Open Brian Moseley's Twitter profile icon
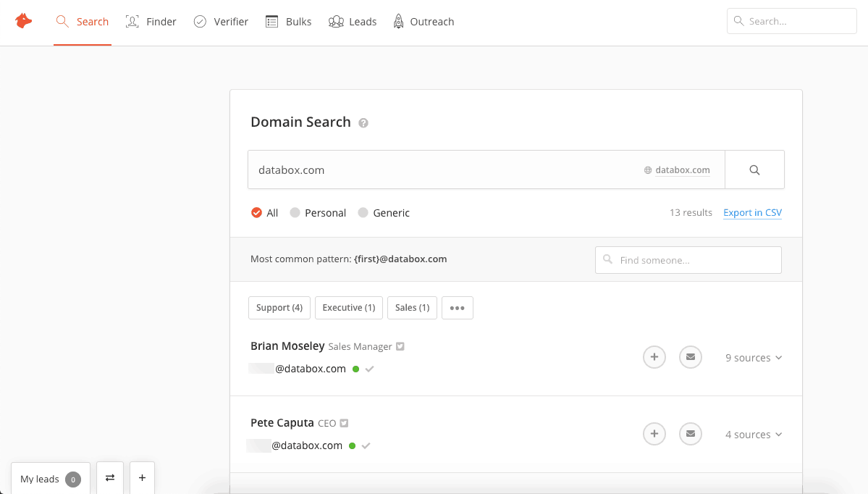The height and width of the screenshot is (494, 868). (x=400, y=347)
